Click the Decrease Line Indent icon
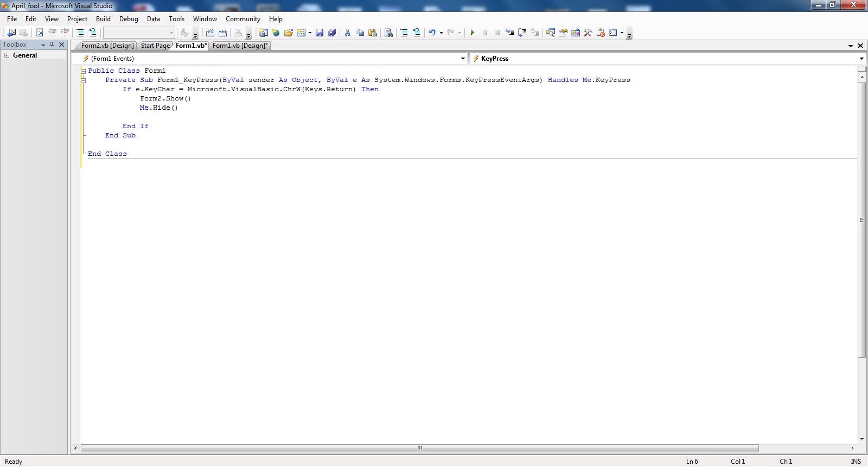This screenshot has width=868, height=467. [52, 33]
